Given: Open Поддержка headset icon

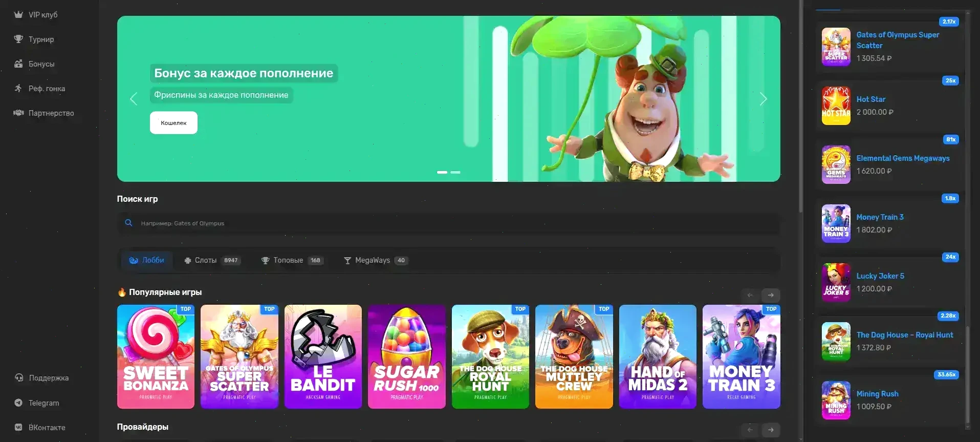Looking at the screenshot, I should point(19,378).
